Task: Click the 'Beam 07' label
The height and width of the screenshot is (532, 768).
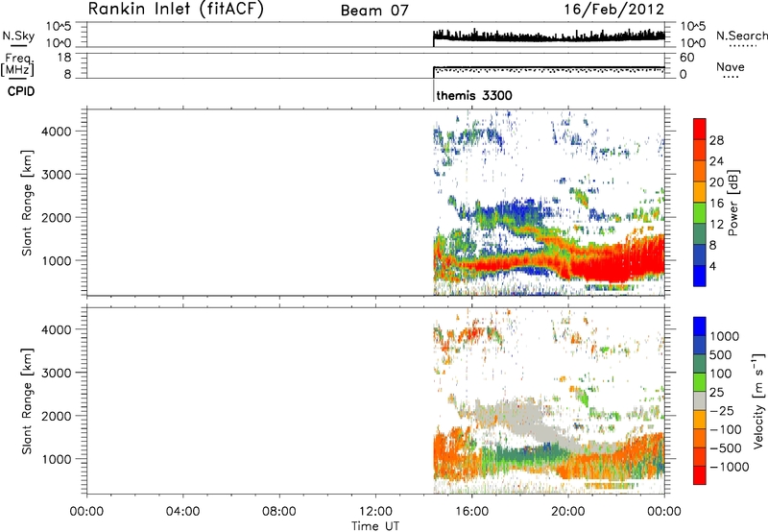Action: (374, 11)
